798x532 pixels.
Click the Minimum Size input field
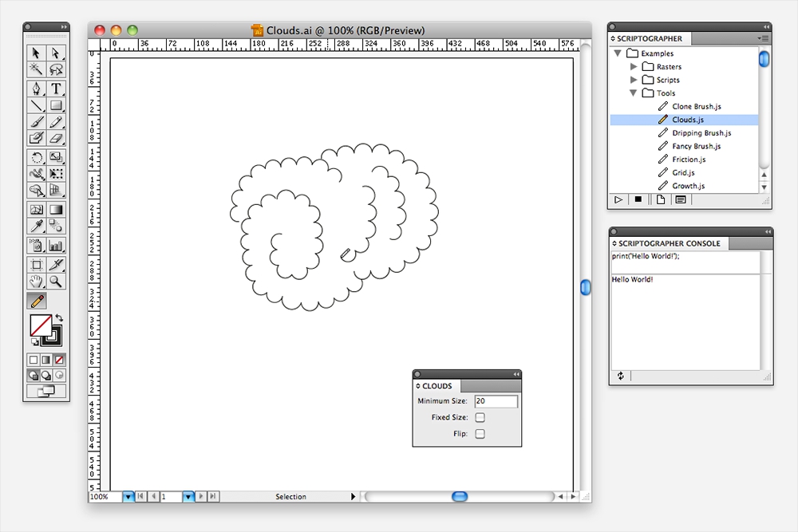[x=496, y=401]
